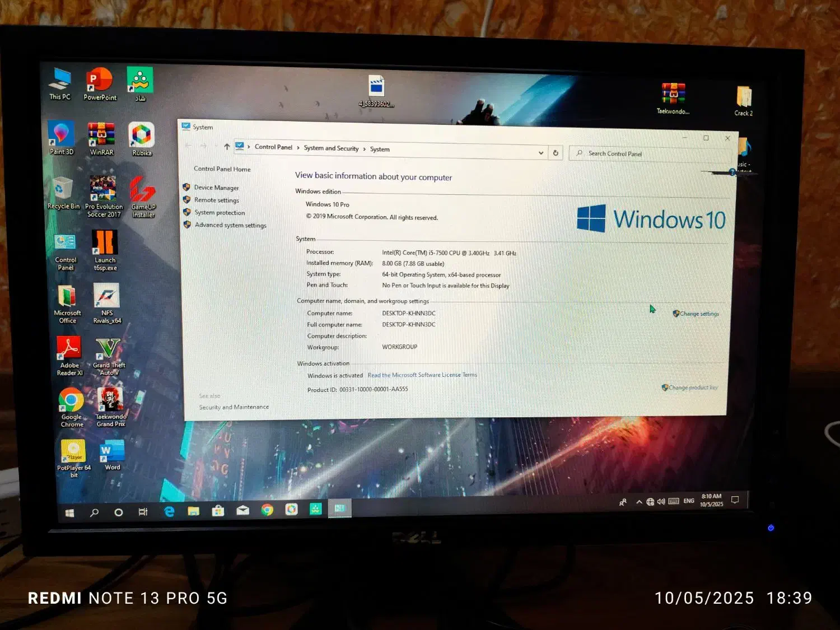Open Microsoft Edge from the taskbar

169,511
